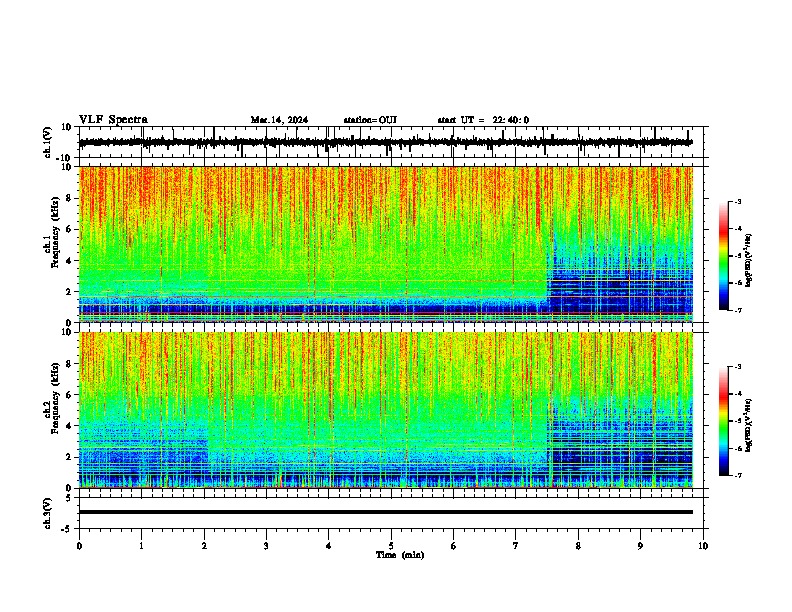Image resolution: width=792 pixels, height=612 pixels.
Task: Click the log(PSD) label beside ch.2 color bar
Action: 748,425
